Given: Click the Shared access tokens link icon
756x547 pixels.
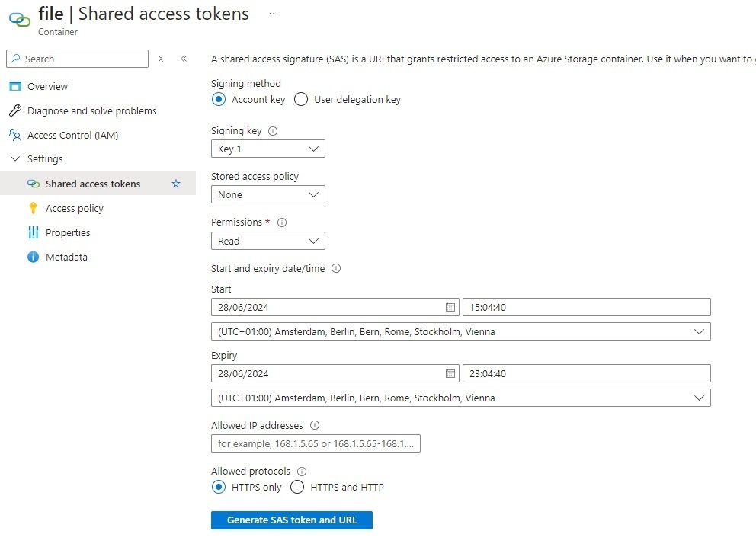Looking at the screenshot, I should coord(34,184).
